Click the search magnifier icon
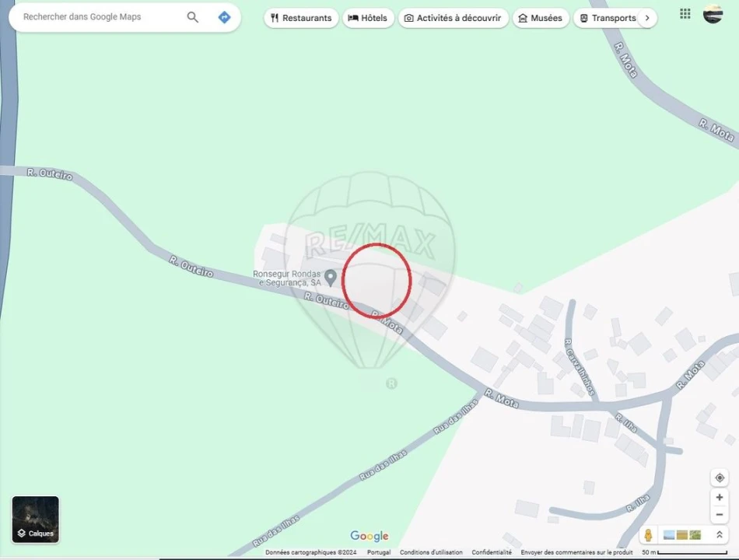The width and height of the screenshot is (739, 560). click(192, 17)
